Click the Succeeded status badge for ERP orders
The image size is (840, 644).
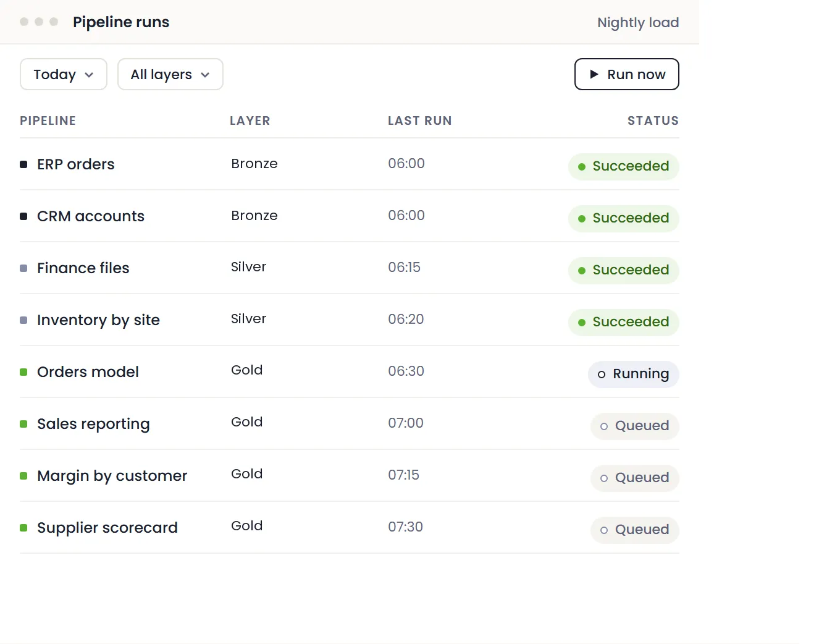624,166
